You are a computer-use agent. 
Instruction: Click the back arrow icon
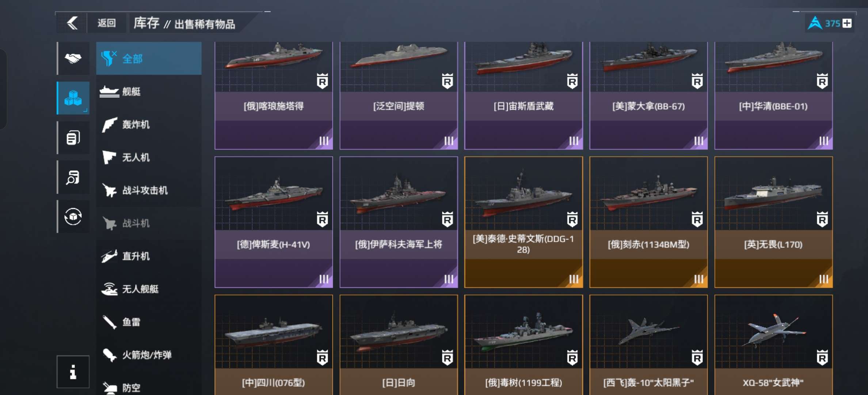pos(72,23)
